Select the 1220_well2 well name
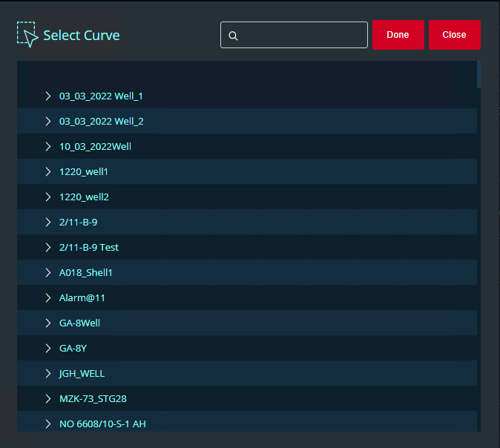Screen dimensions: 500x448 pyautogui.click(x=84, y=197)
